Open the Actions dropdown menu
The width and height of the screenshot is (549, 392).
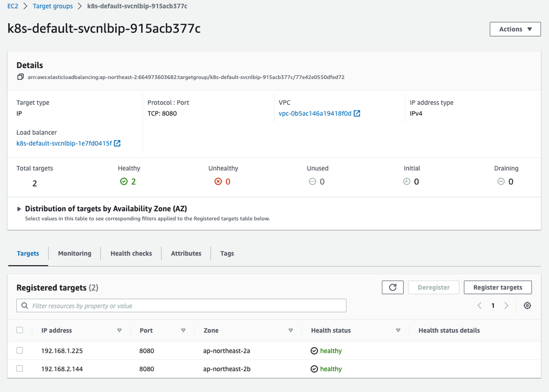(x=515, y=29)
